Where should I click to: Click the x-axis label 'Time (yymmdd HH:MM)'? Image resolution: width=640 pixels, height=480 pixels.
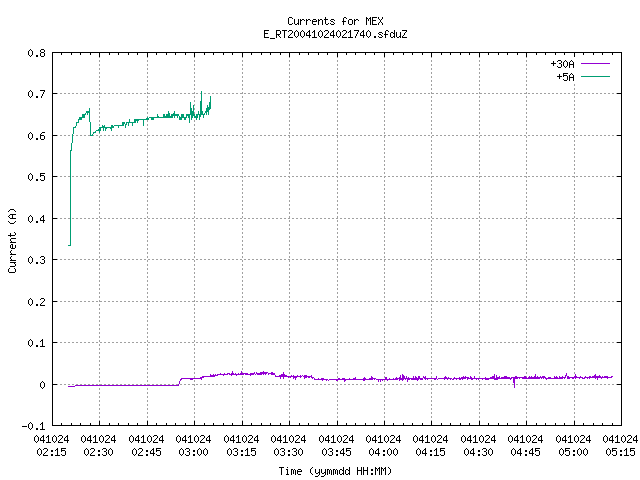coord(335,471)
